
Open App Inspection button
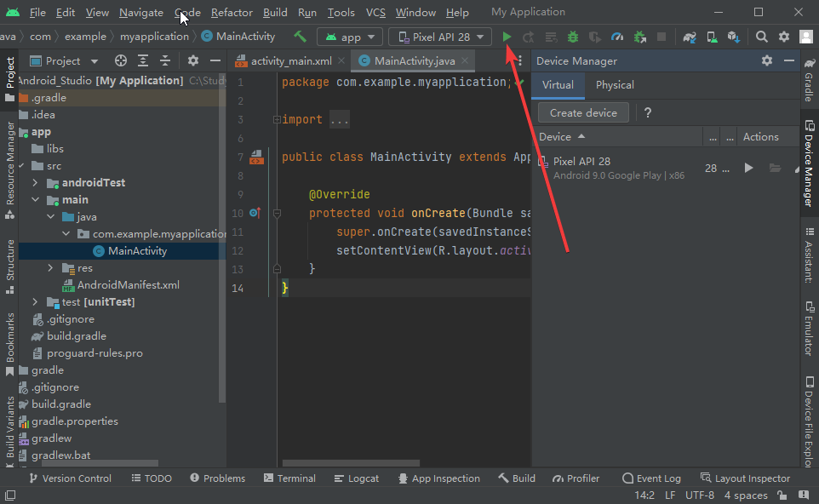tap(439, 478)
